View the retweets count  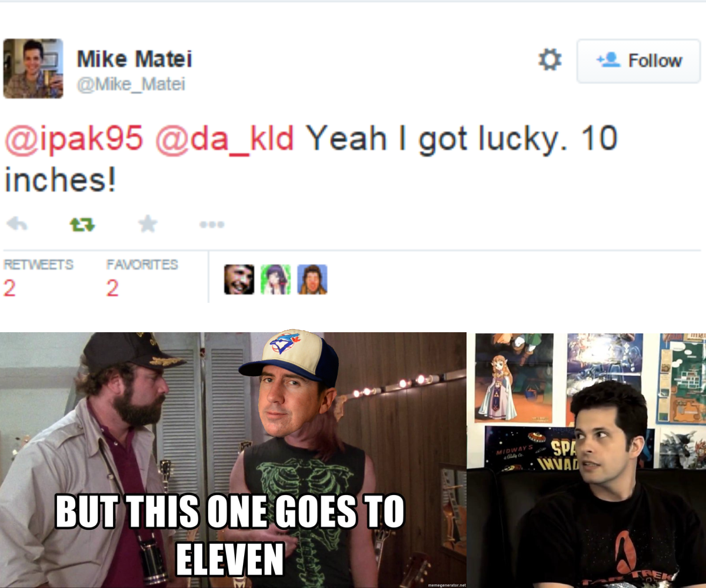pos(38,277)
